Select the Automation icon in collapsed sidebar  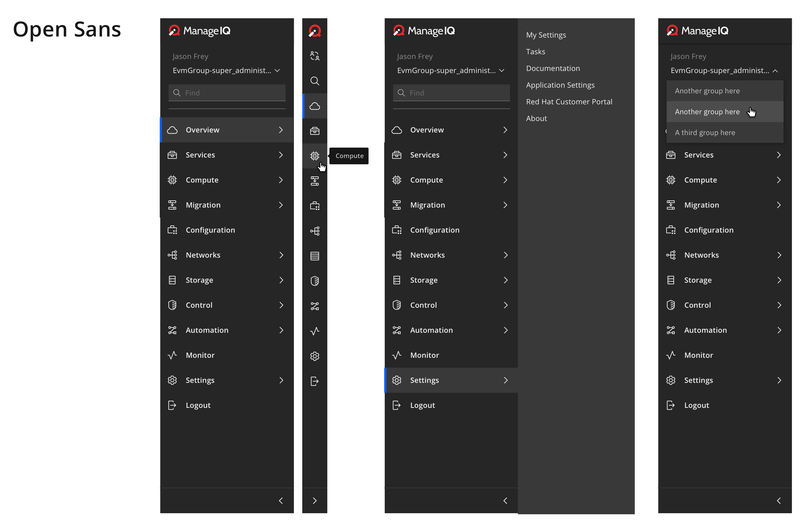tap(315, 306)
